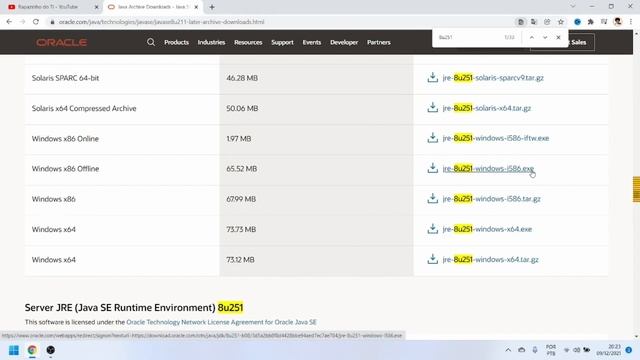Image resolution: width=640 pixels, height=360 pixels.
Task: Open the Partners menu
Action: click(x=378, y=42)
